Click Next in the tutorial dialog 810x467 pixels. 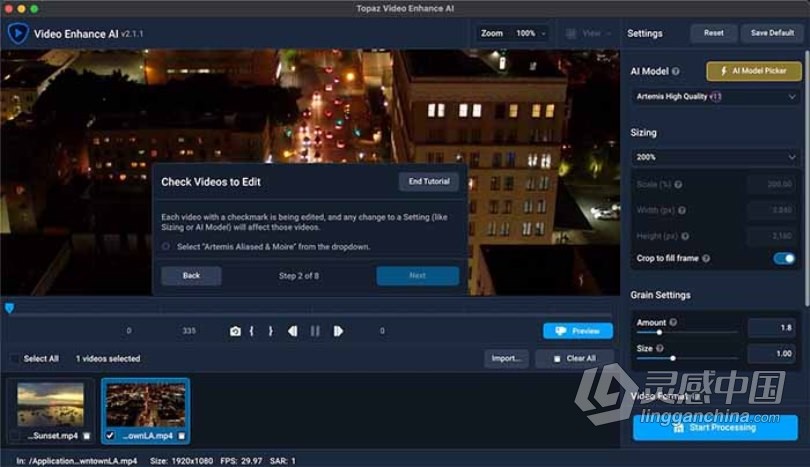click(x=417, y=275)
